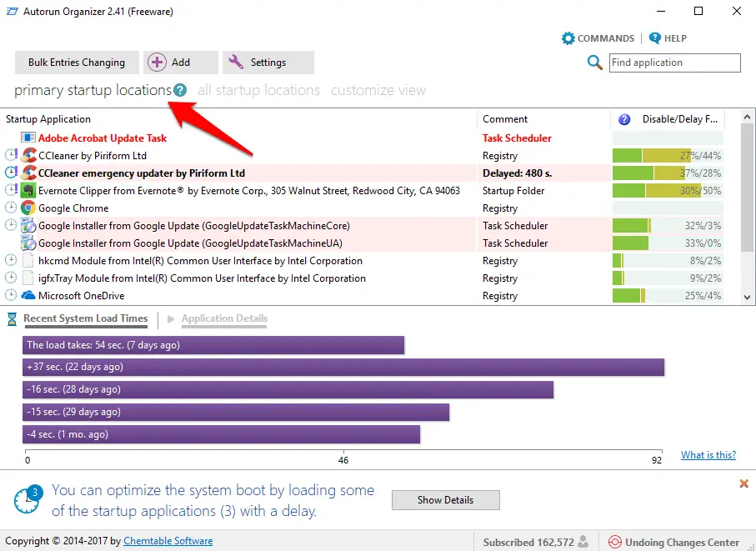The width and height of the screenshot is (756, 551).
Task: Click the HELP question mark icon
Action: click(655, 38)
